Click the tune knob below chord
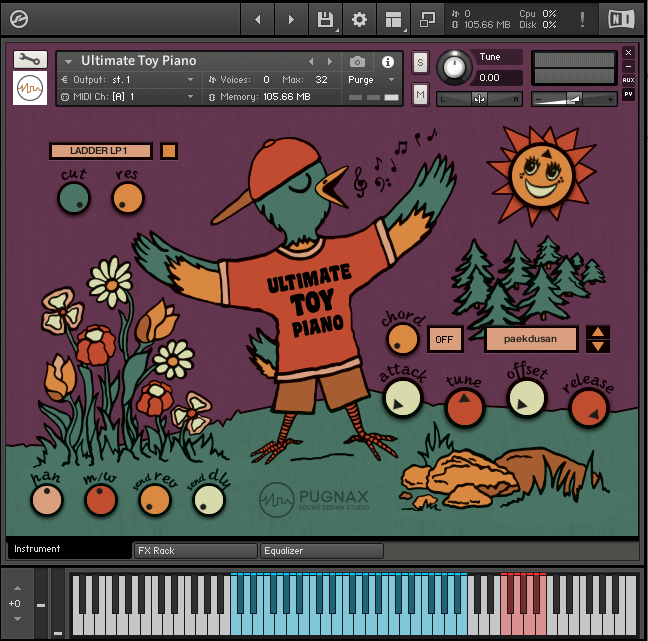 coord(464,407)
